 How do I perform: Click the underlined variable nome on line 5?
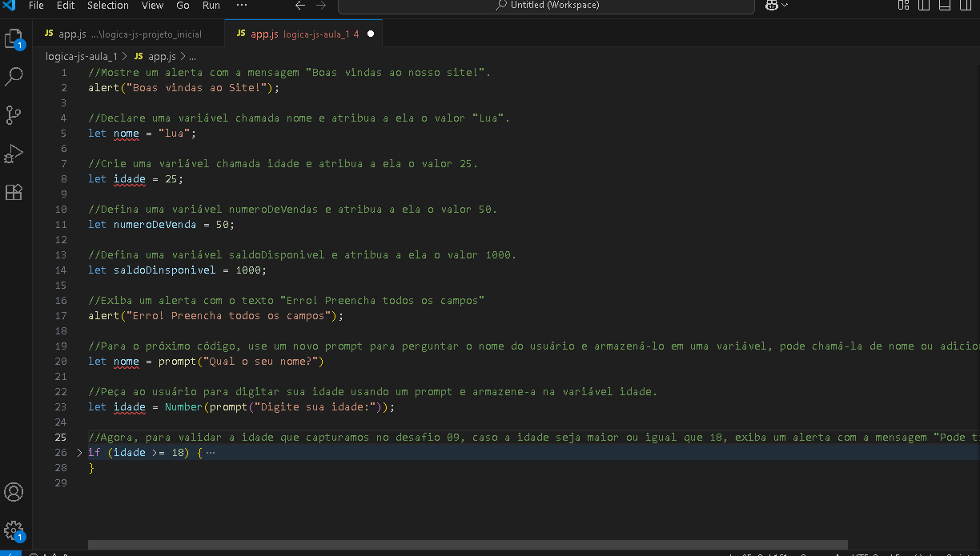[127, 134]
